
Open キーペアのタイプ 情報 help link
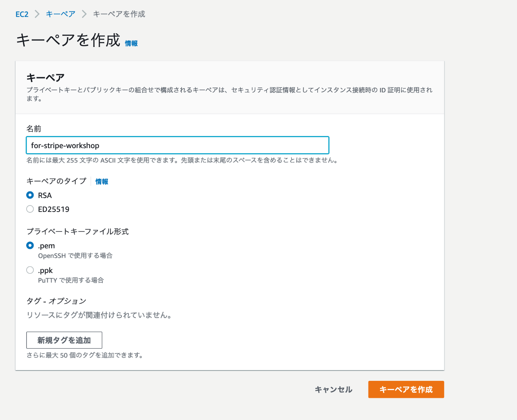pyautogui.click(x=102, y=181)
